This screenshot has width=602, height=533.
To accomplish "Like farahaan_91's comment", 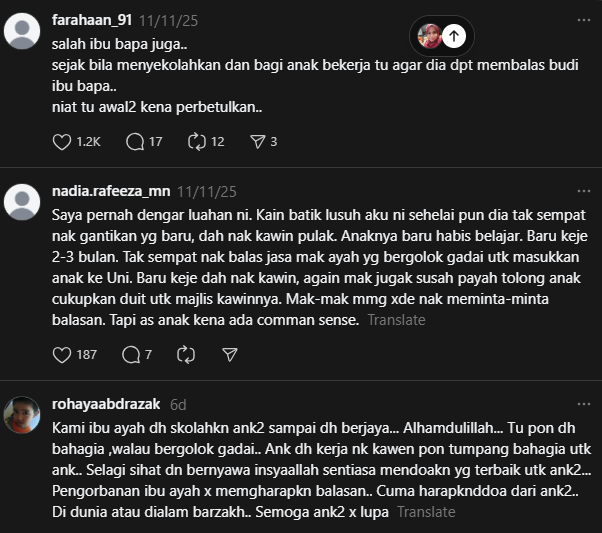I will click(x=62, y=142).
